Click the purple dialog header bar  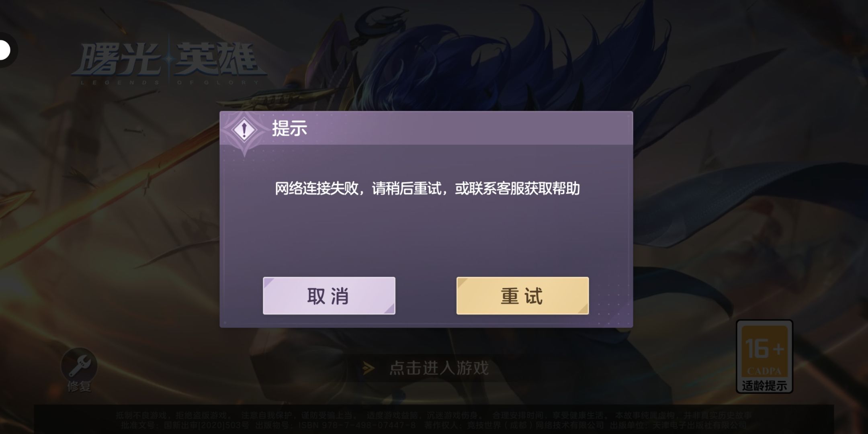pyautogui.click(x=426, y=128)
